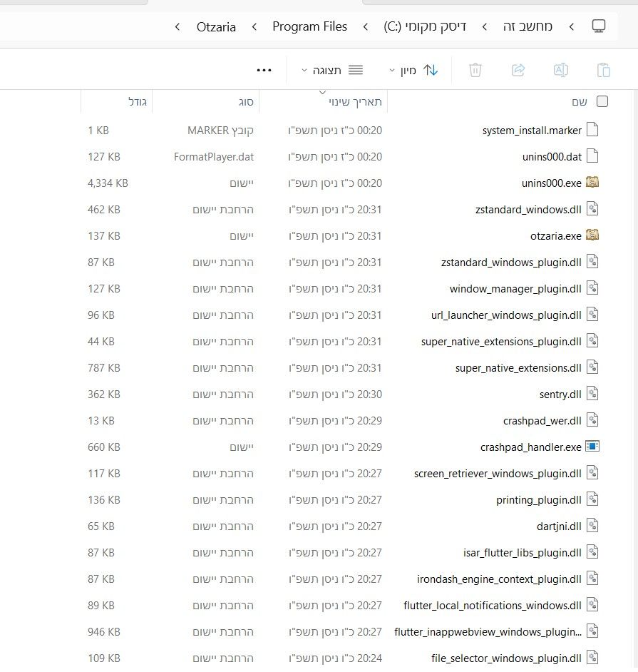Sort by תאריך שינוי column header

[355, 102]
